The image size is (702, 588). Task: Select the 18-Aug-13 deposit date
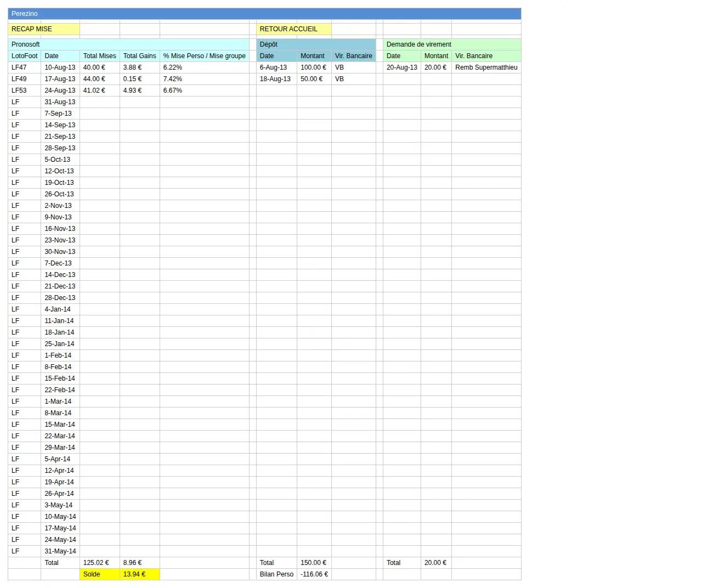[276, 79]
